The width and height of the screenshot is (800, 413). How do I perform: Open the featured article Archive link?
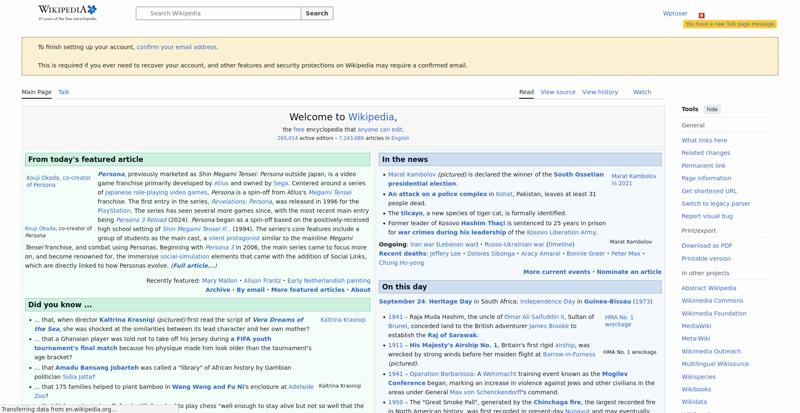point(218,290)
